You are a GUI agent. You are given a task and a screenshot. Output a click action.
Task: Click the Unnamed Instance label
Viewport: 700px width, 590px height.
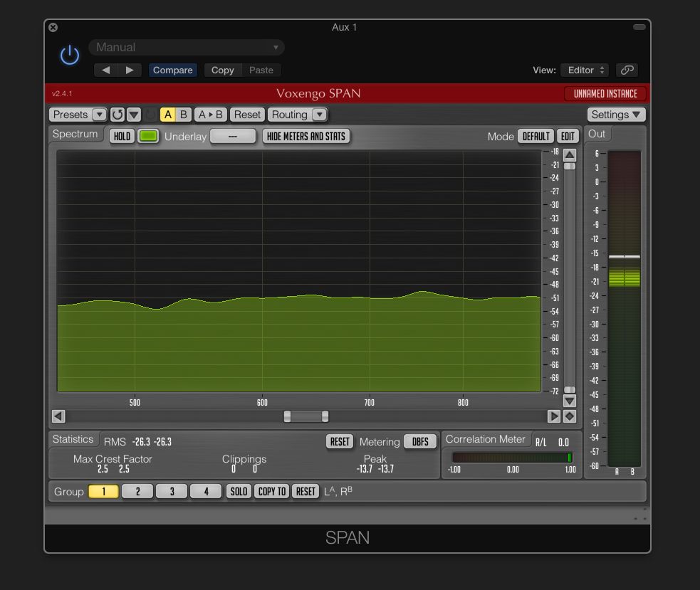point(605,94)
